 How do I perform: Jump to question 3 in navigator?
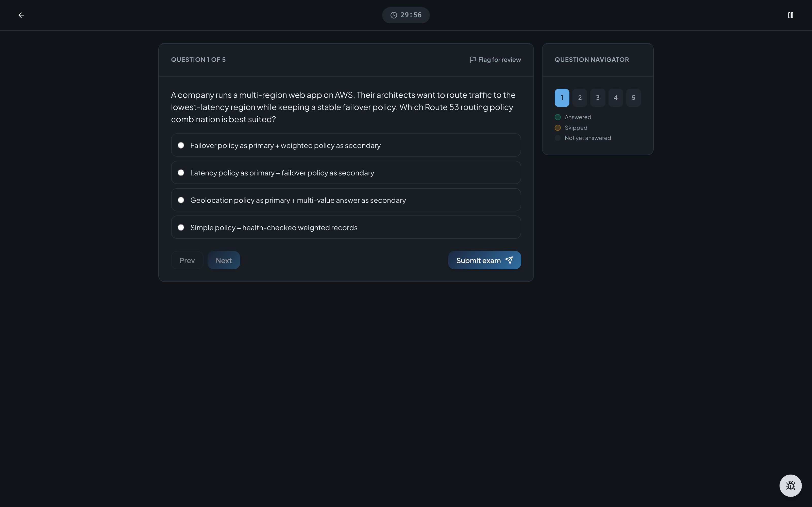click(x=598, y=98)
